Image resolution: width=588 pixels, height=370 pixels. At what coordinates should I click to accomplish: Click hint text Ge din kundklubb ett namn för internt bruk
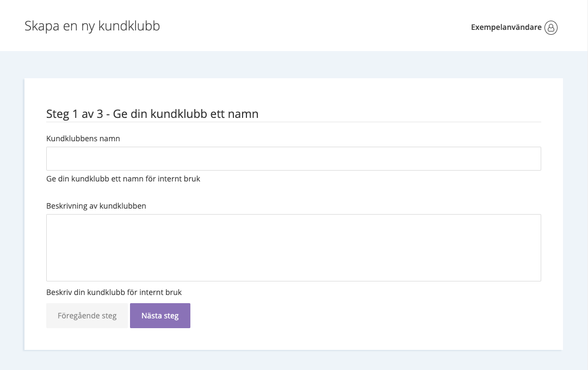coord(123,179)
